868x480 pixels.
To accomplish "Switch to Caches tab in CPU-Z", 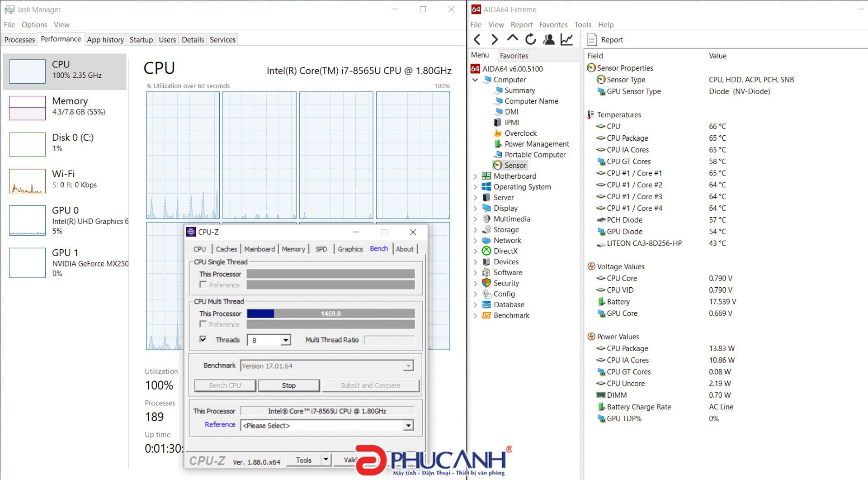I will tap(226, 249).
